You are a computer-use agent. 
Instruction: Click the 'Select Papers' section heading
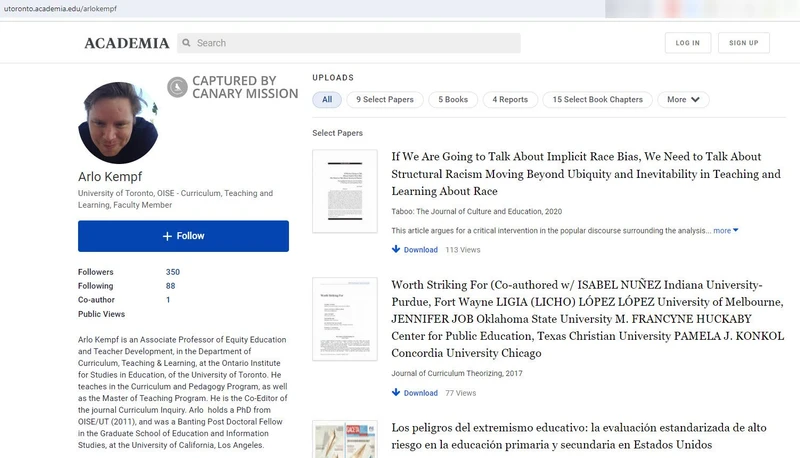(x=337, y=133)
